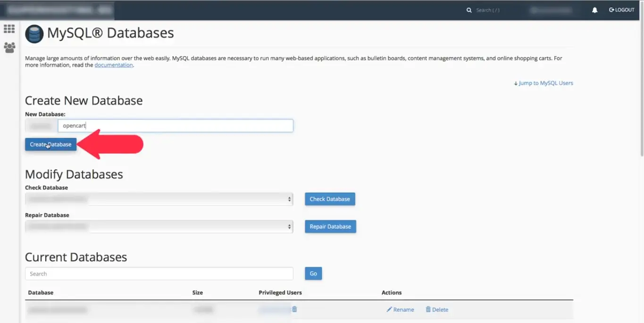Click the trash icon next to the privileged user
Screen dimensions: 644x323
(294, 309)
